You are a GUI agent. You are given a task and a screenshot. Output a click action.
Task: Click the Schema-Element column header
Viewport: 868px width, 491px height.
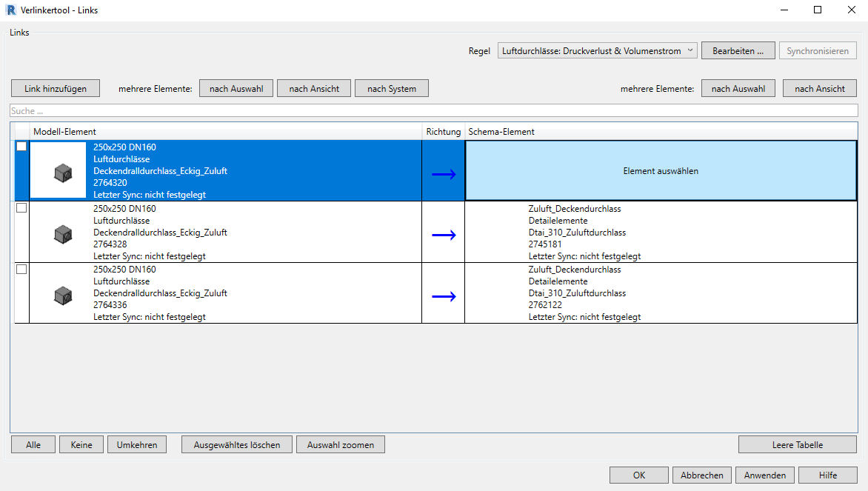661,132
